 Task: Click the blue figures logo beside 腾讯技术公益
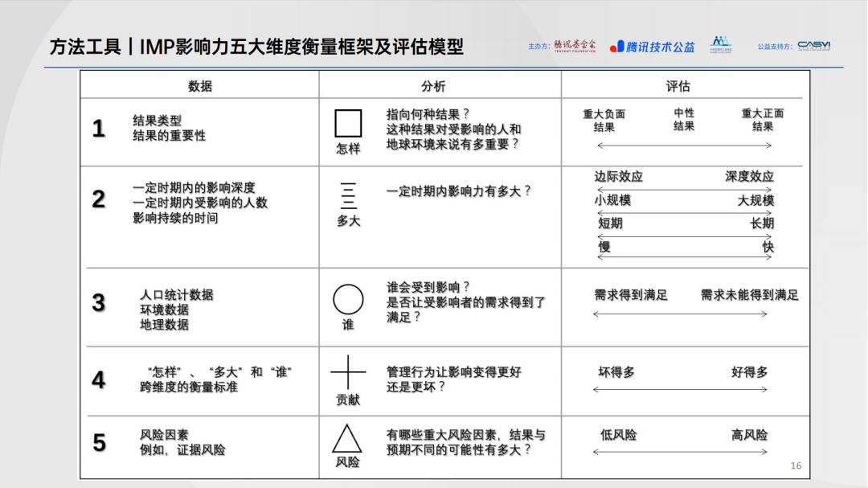click(x=721, y=44)
